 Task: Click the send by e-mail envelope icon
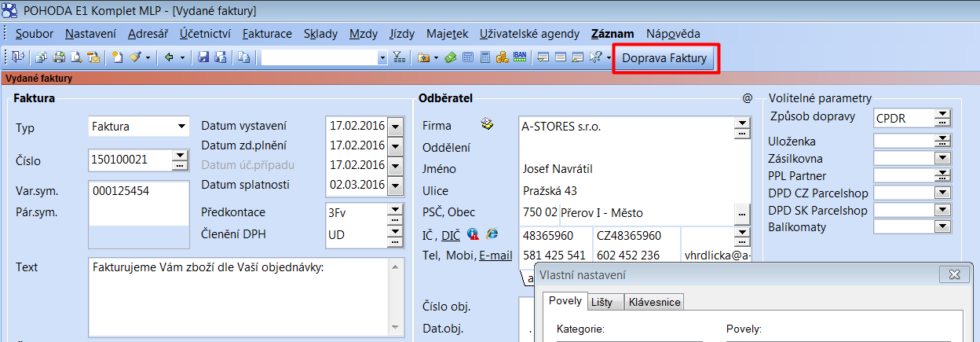click(x=93, y=57)
